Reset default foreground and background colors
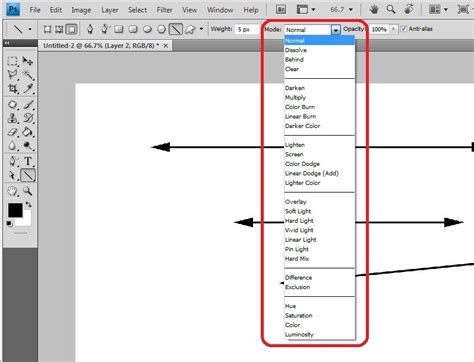The height and width of the screenshot is (362, 474). (x=10, y=224)
